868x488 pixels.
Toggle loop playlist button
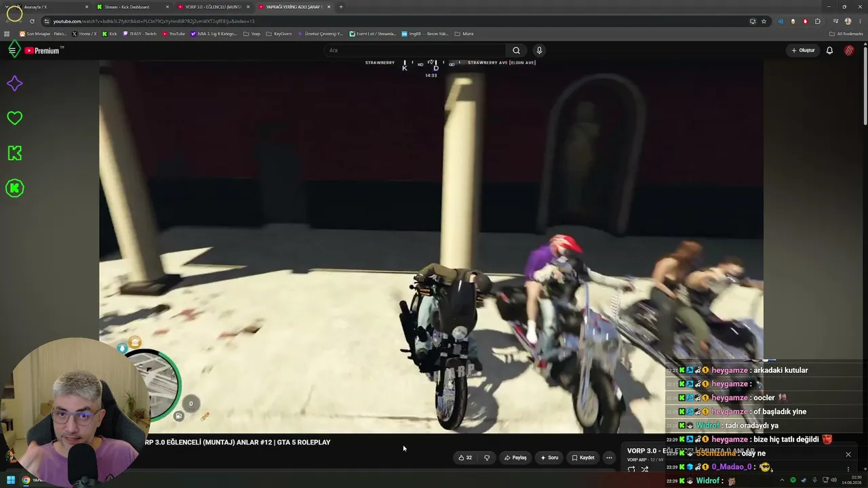[631, 469]
